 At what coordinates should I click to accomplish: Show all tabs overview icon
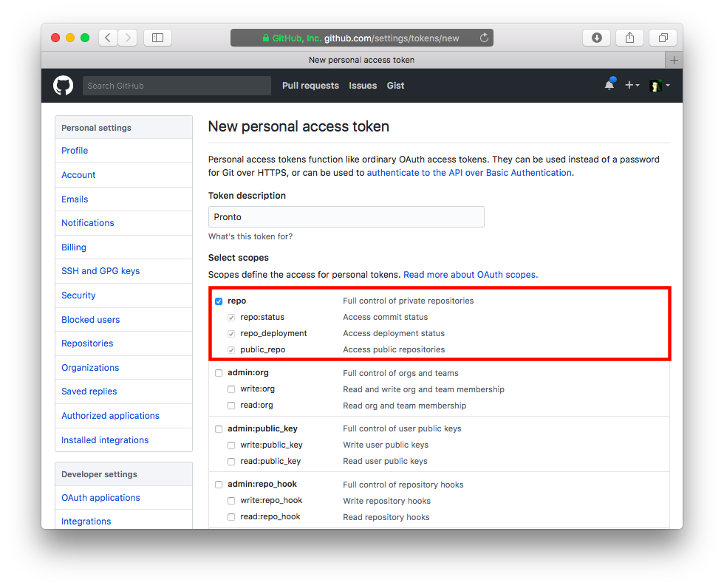pyautogui.click(x=663, y=38)
